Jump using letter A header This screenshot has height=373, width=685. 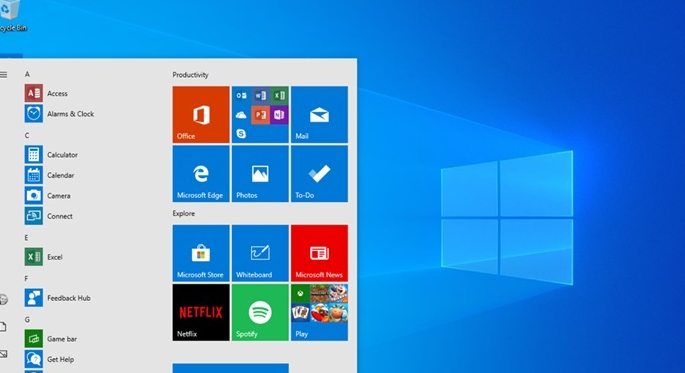tap(27, 74)
